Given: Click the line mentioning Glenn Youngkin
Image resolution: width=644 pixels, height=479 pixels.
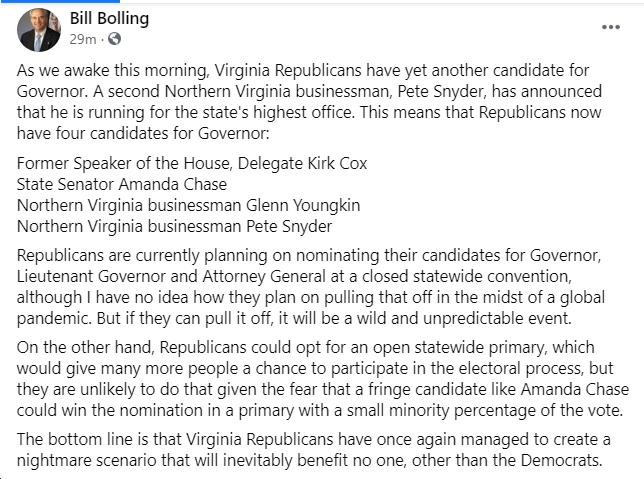Looking at the screenshot, I should [x=189, y=205].
